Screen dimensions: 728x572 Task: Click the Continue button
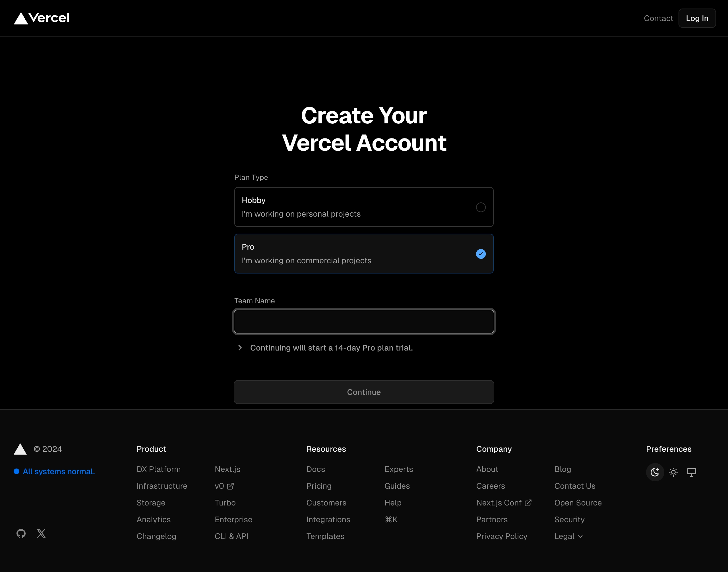click(x=364, y=392)
